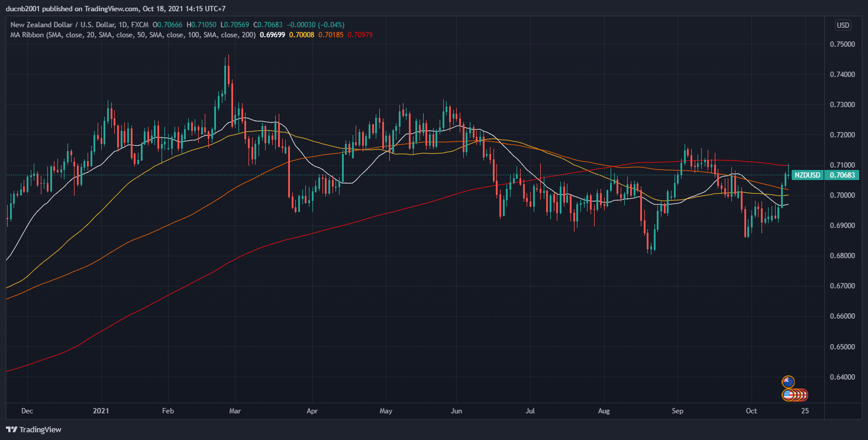Click the Apr label on the time axis
868x440 pixels.
[312, 410]
